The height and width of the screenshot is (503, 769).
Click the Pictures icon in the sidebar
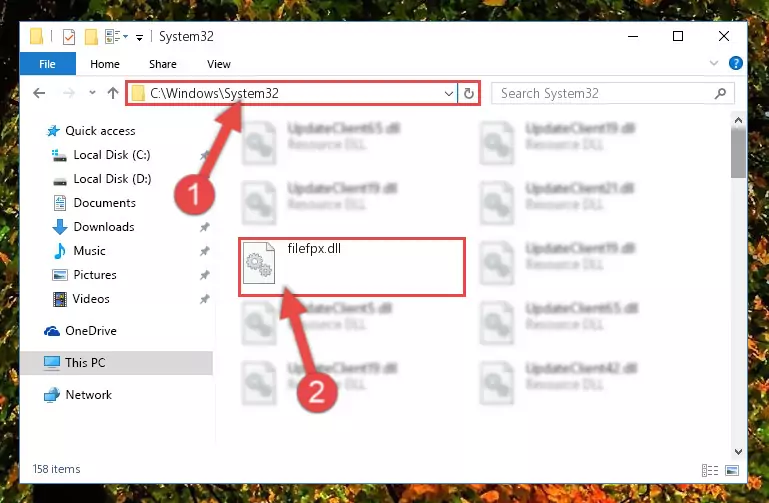coord(60,275)
